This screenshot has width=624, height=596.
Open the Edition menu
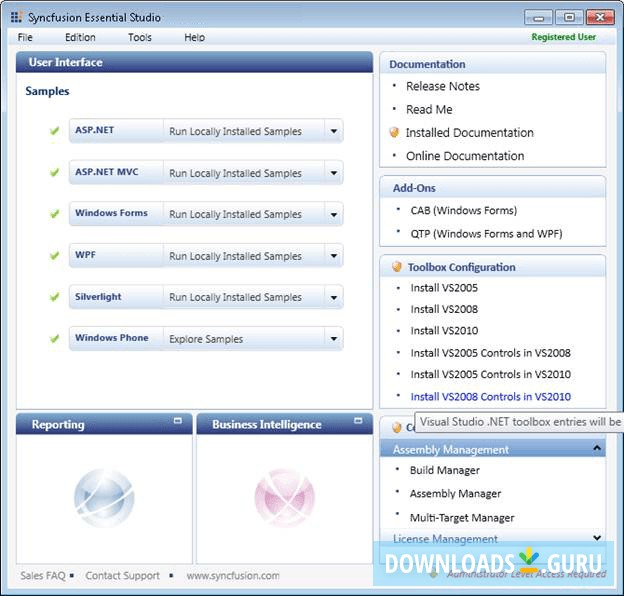[80, 37]
